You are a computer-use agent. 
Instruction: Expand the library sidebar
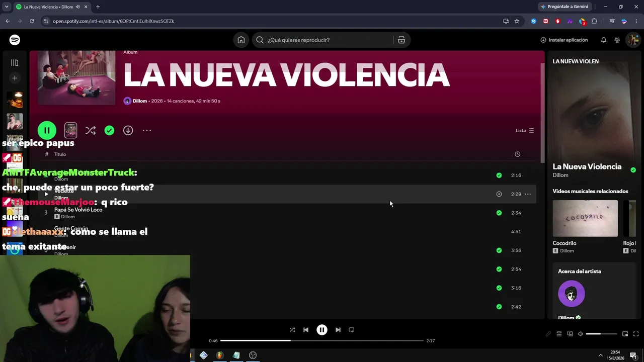(x=15, y=62)
